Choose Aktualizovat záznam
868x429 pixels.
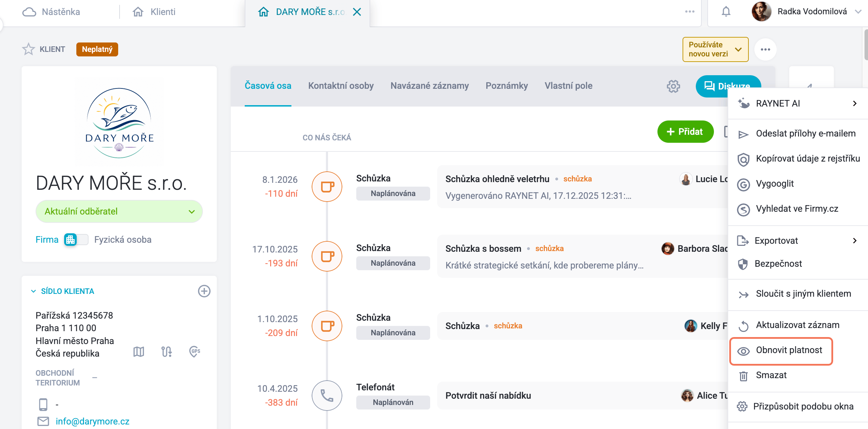click(x=798, y=325)
